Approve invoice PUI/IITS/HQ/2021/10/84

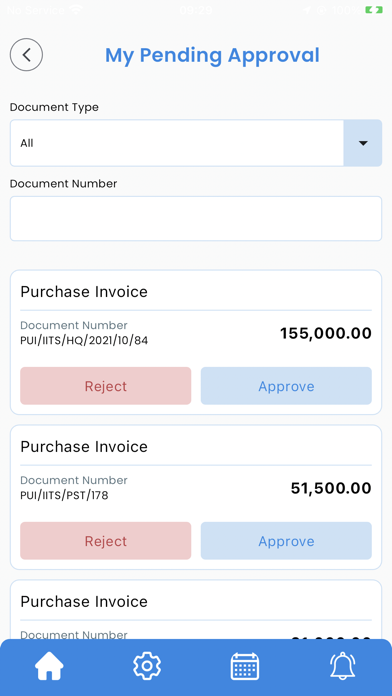286,386
